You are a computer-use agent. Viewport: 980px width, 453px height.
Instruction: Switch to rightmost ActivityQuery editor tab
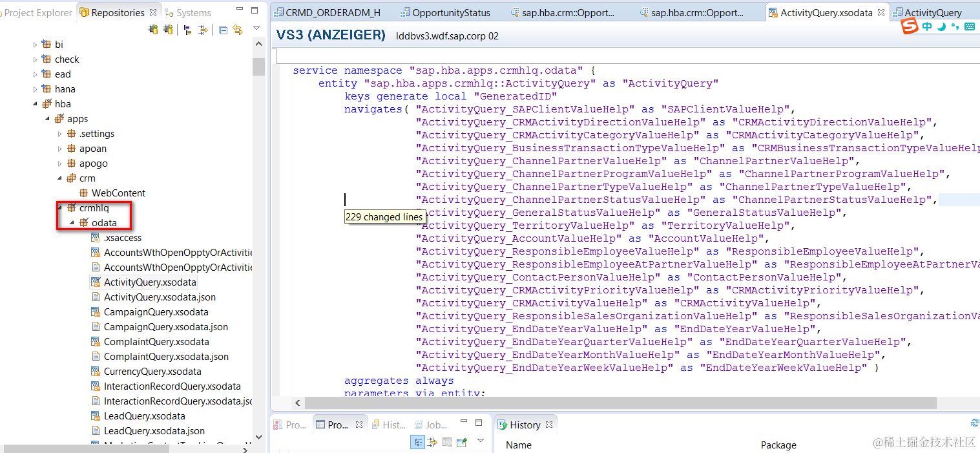click(928, 12)
